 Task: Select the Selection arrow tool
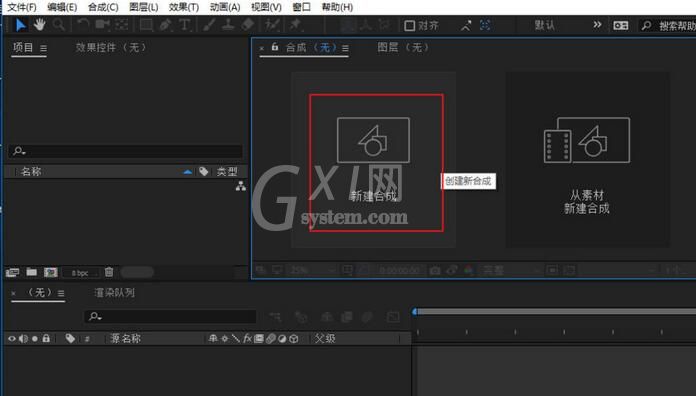[x=20, y=25]
